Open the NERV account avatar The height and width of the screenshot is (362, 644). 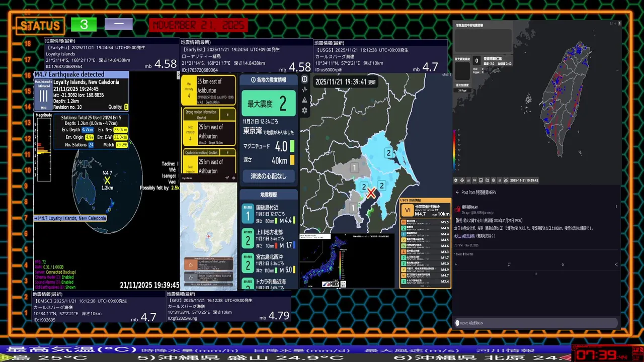(x=457, y=209)
